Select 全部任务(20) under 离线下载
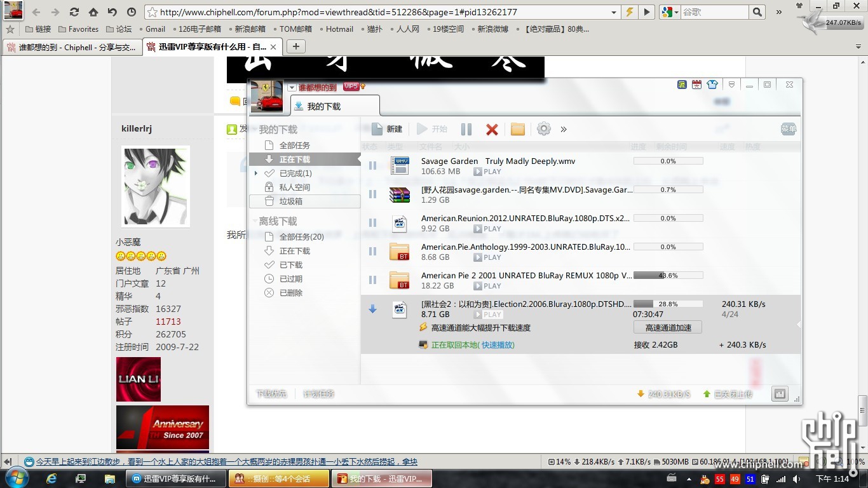 (x=302, y=237)
